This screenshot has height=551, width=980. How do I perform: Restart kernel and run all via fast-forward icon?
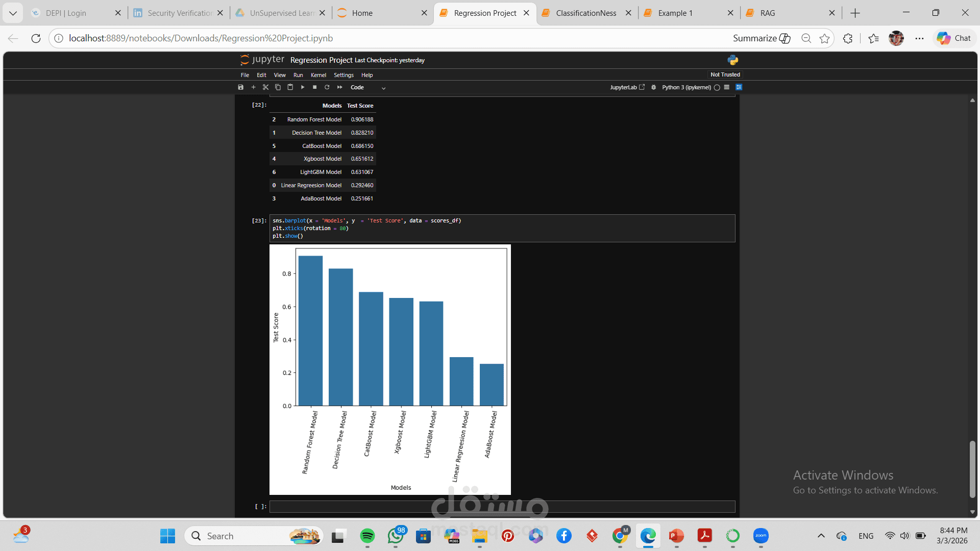point(339,87)
